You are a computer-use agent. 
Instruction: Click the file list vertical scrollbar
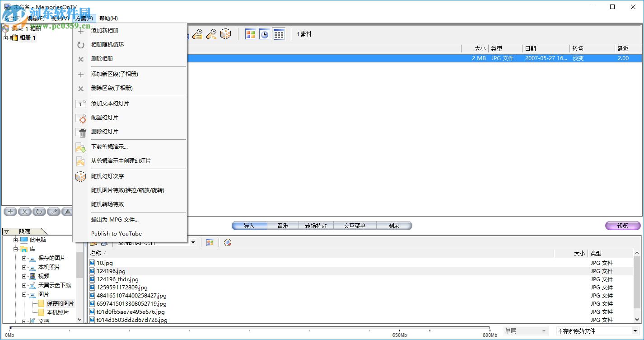[x=637, y=286]
